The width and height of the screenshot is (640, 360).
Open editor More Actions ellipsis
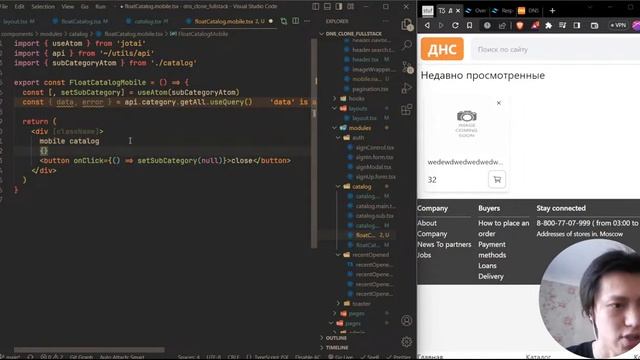pyautogui.click(x=307, y=21)
